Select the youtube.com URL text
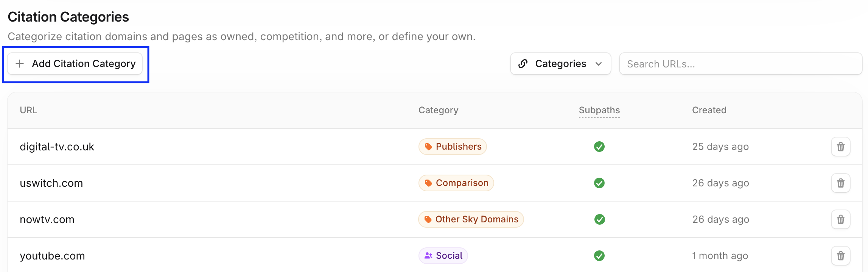 [x=52, y=256]
